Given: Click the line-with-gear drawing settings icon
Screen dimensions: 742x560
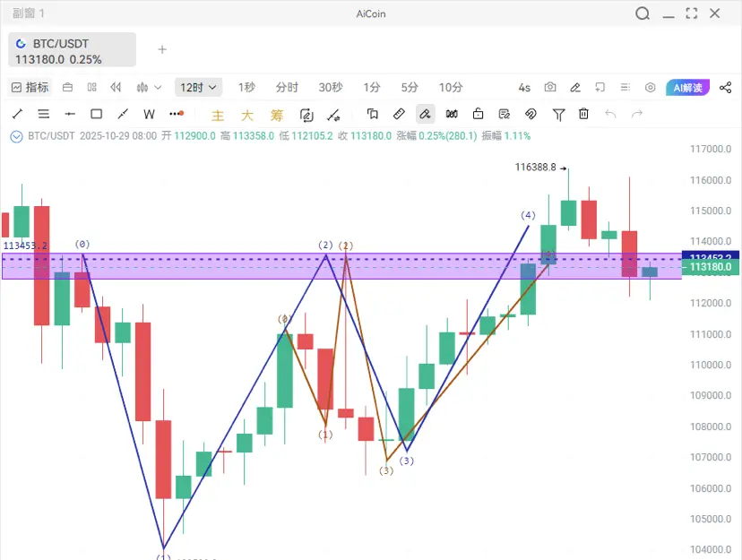Looking at the screenshot, I should tap(333, 115).
